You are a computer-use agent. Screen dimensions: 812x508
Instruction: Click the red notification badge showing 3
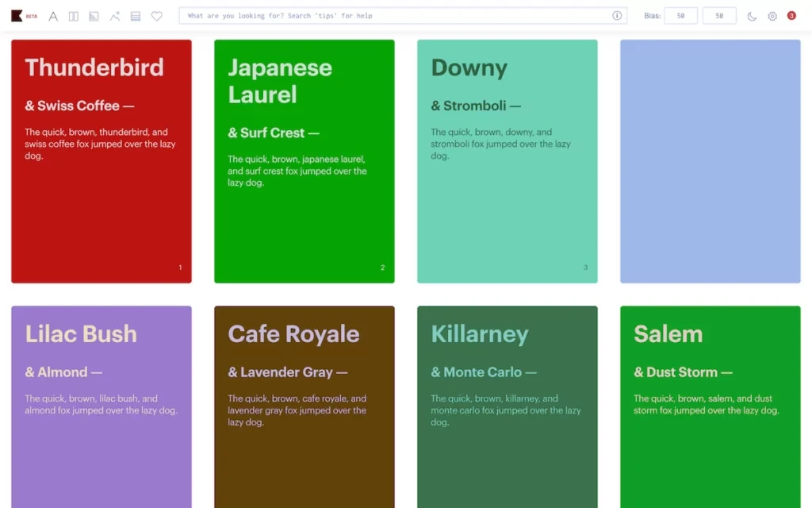click(x=791, y=16)
